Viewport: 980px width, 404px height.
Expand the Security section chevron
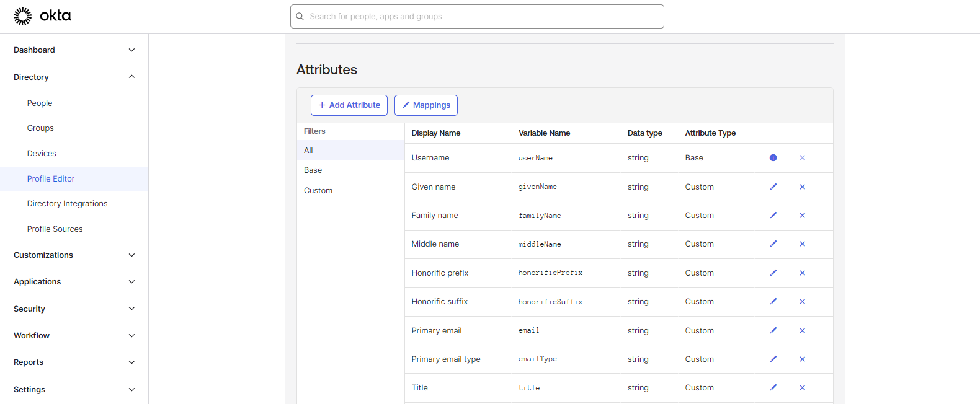click(x=131, y=309)
